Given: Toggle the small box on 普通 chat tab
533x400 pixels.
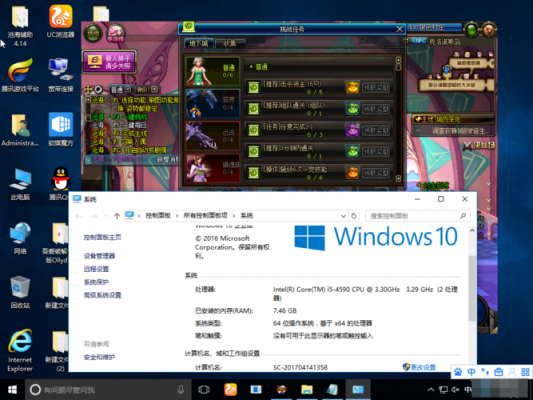Looking at the screenshot, I should point(128,89).
